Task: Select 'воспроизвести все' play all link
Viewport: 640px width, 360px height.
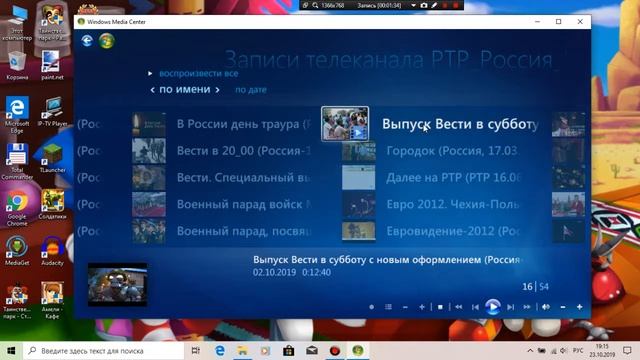Action: [x=198, y=73]
